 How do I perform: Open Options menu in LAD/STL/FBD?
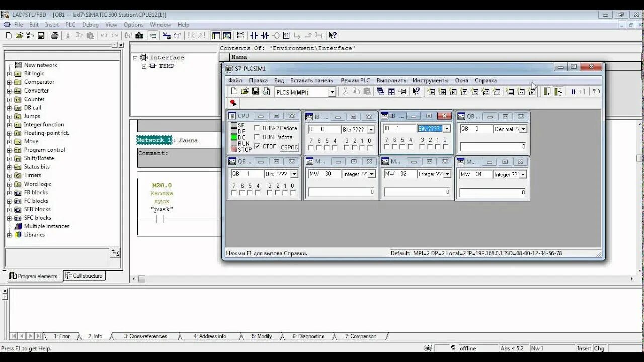pos(133,25)
